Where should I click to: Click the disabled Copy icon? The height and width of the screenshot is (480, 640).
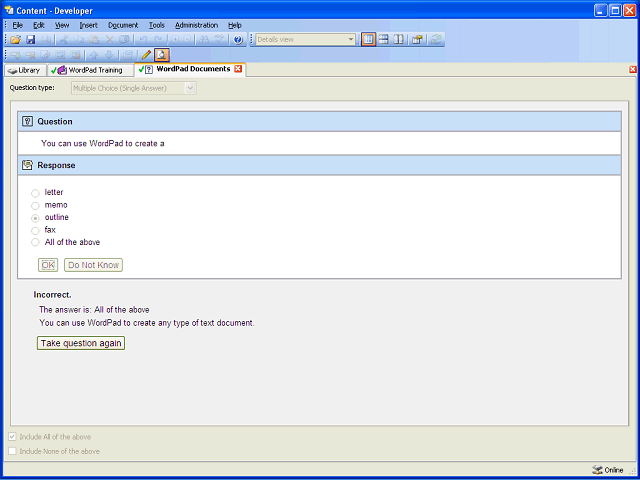(79, 40)
